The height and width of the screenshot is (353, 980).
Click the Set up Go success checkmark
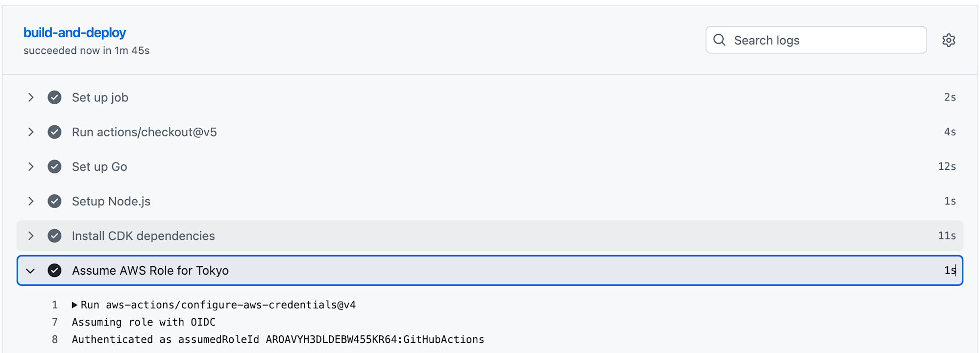point(54,167)
